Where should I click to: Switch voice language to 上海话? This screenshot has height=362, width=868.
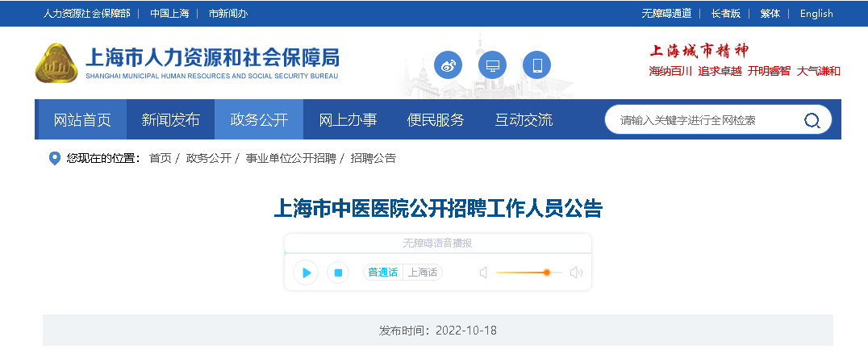click(x=423, y=273)
